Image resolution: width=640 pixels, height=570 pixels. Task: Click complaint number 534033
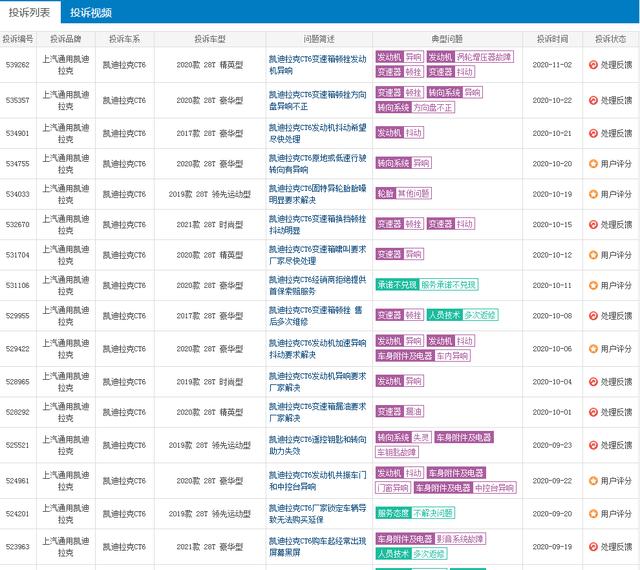(18, 194)
